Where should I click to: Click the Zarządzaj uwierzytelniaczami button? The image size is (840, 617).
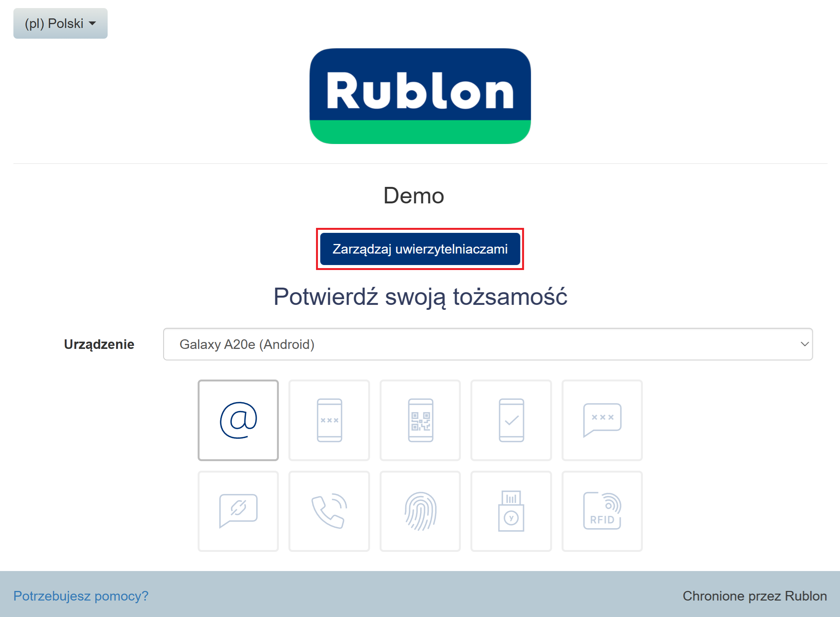420,249
